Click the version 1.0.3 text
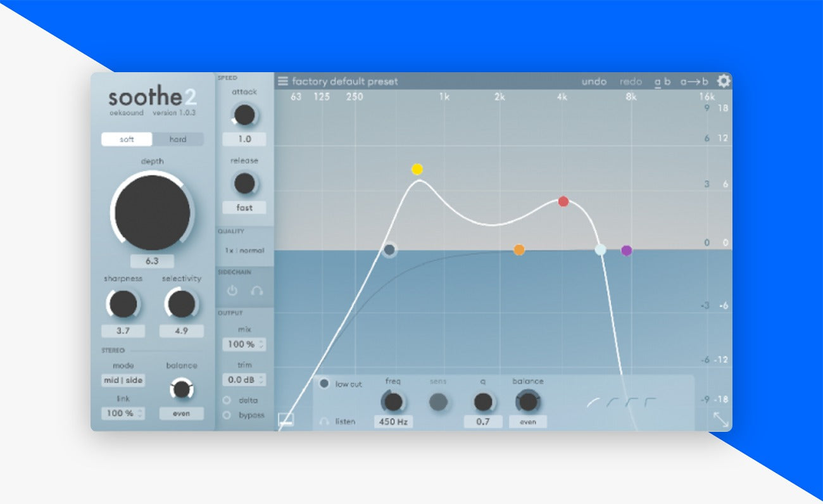Screen dimensions: 823x504 tap(174, 113)
